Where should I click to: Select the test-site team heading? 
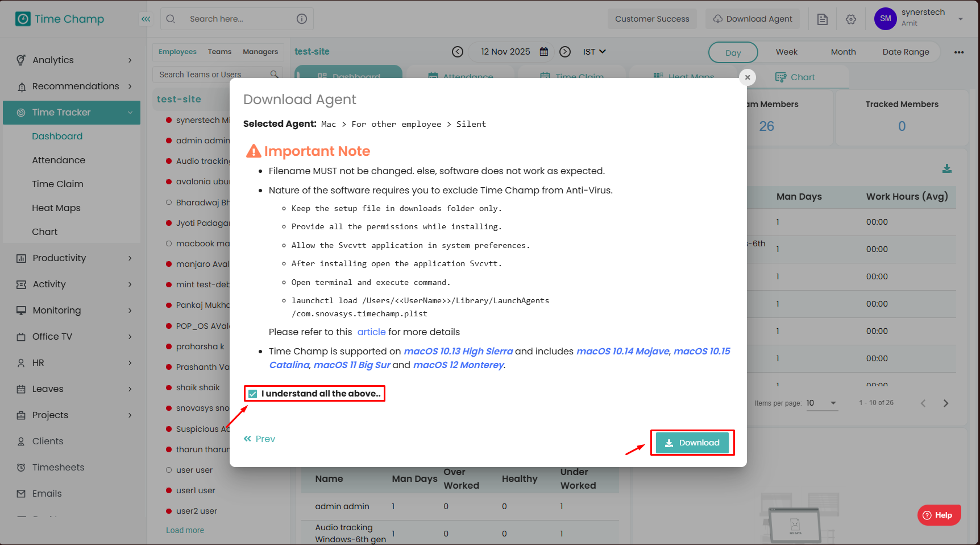pos(179,100)
